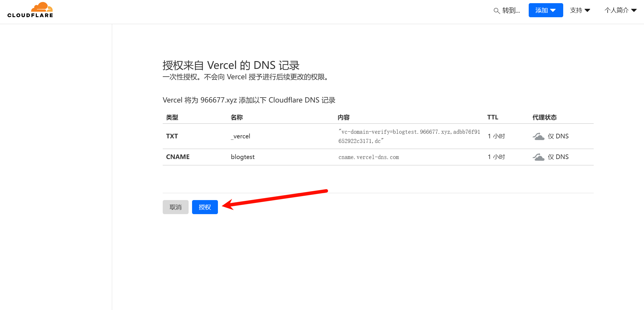This screenshot has width=644, height=310.
Task: Click cname.vercel-dns.com content value
Action: [369, 157]
